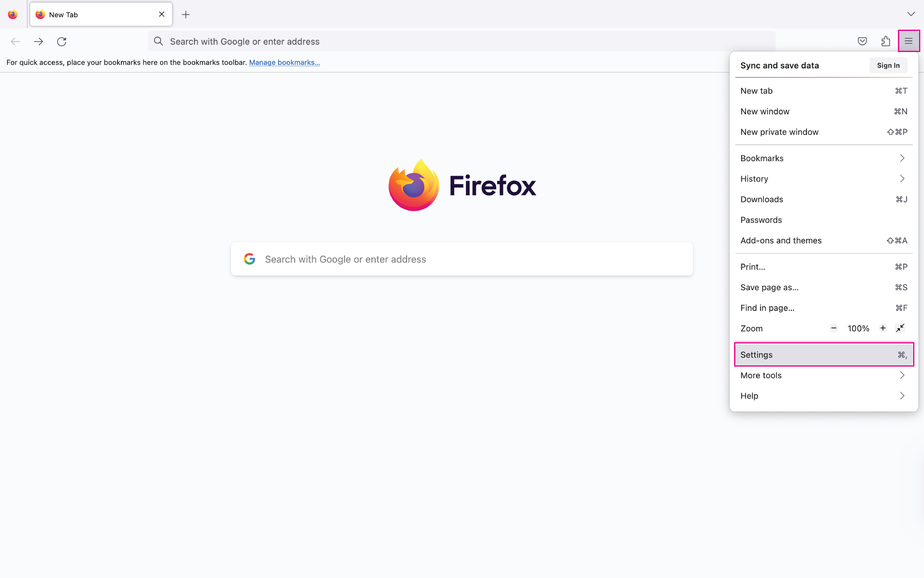Go forward one page
This screenshot has width=924, height=578.
(38, 41)
